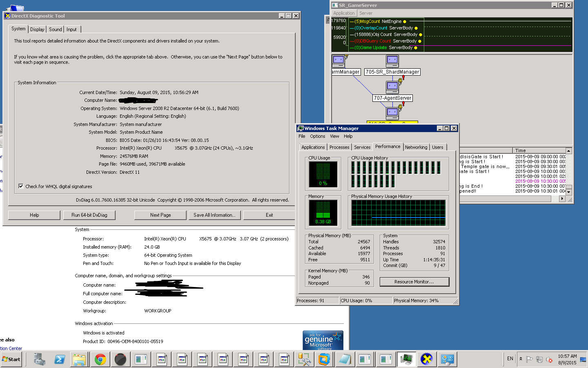Open the Processes tab in Task Manager

(x=339, y=147)
